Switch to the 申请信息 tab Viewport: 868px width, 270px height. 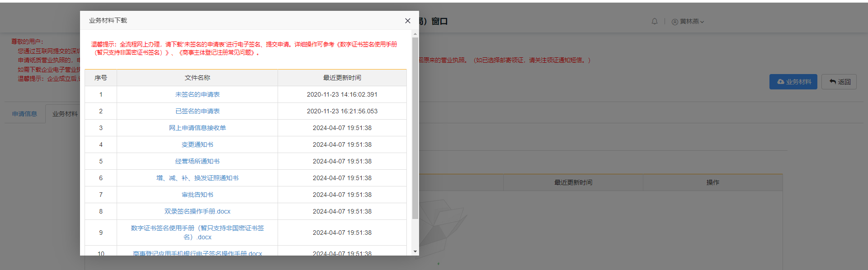pyautogui.click(x=24, y=114)
